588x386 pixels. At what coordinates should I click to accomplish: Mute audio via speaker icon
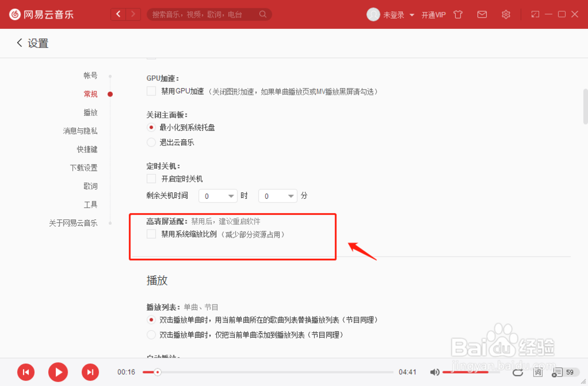(435, 372)
